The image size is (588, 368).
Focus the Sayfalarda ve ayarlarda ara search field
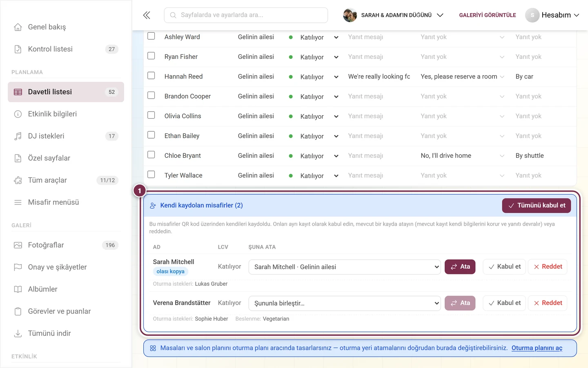pyautogui.click(x=246, y=15)
